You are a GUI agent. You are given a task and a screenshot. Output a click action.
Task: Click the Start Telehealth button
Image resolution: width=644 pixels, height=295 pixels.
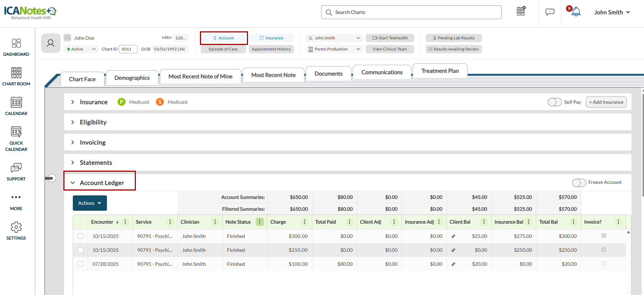(x=390, y=38)
